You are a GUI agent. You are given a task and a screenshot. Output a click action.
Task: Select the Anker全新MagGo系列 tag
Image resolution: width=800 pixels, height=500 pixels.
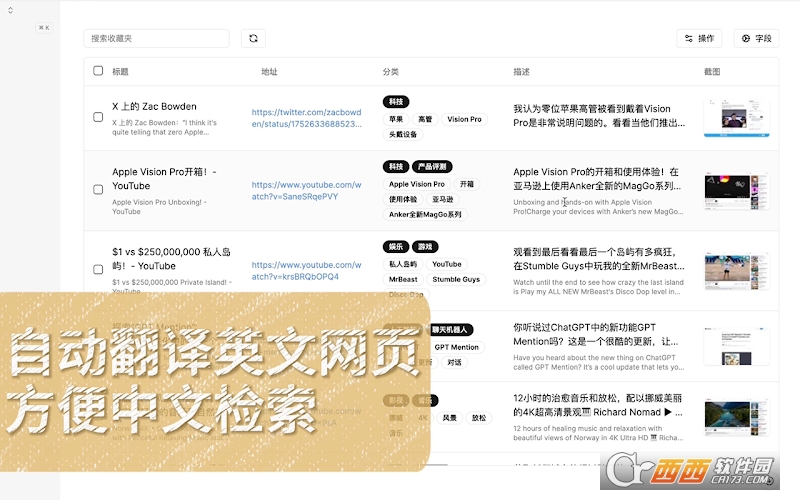click(425, 214)
